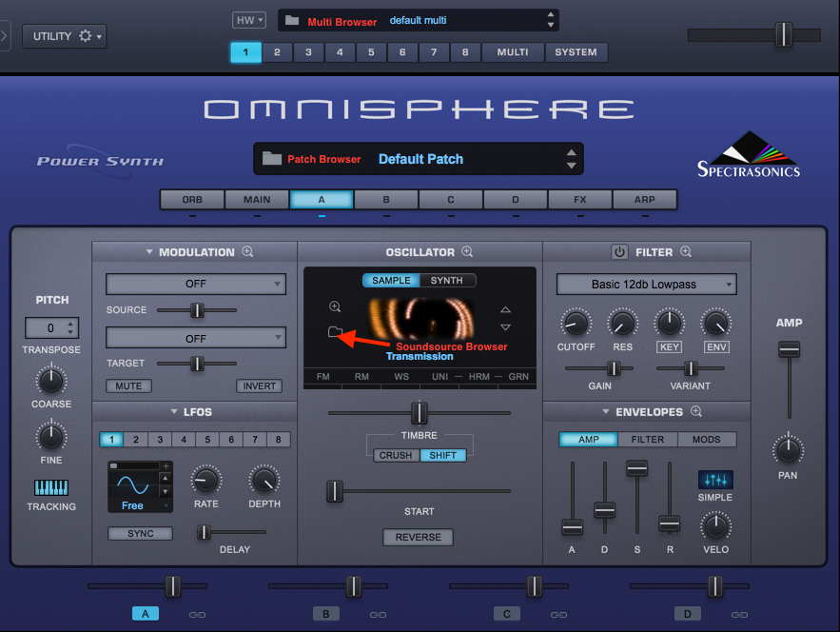The image size is (840, 632).
Task: Open the Utility menu arrow
Action: point(99,36)
